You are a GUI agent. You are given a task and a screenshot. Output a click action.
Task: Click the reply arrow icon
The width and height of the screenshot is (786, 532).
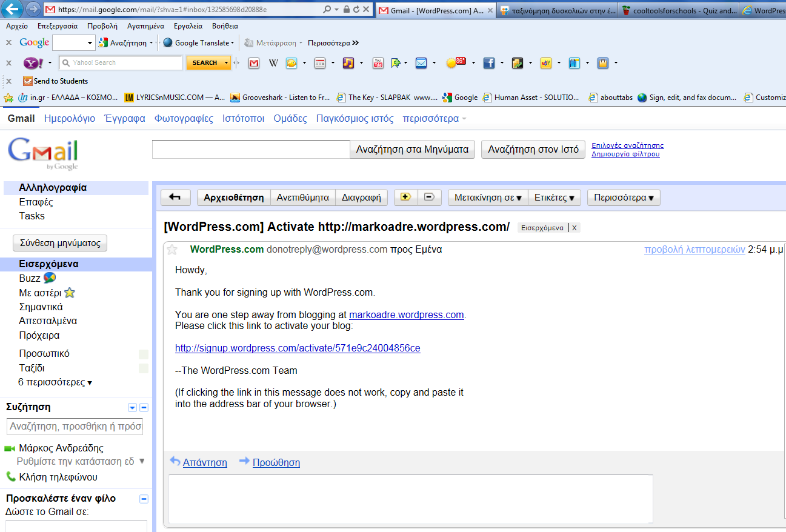tap(175, 461)
